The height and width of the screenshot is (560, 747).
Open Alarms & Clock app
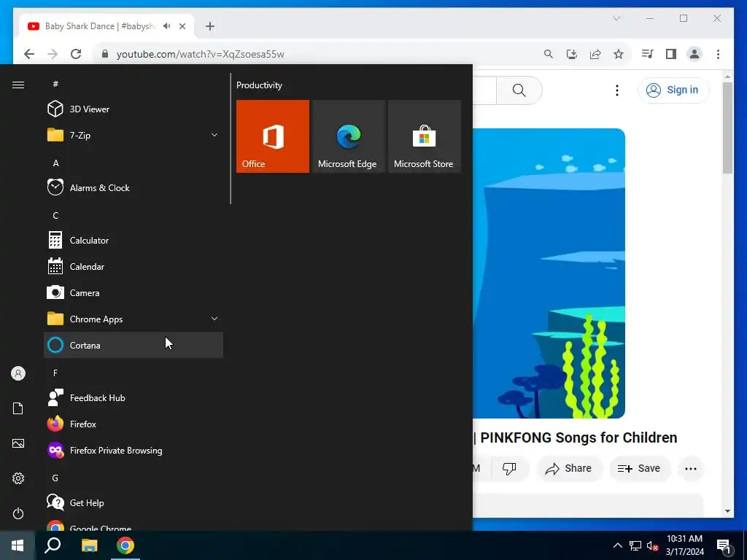(133, 187)
